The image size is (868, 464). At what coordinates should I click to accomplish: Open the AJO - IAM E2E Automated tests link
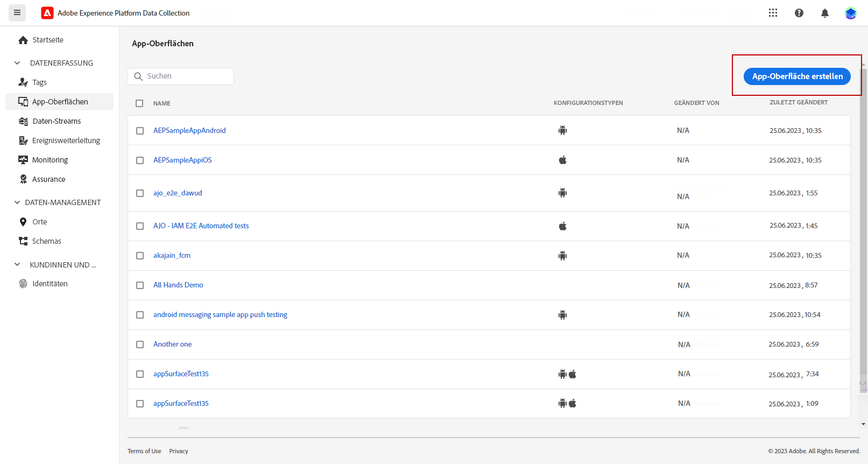pos(201,226)
